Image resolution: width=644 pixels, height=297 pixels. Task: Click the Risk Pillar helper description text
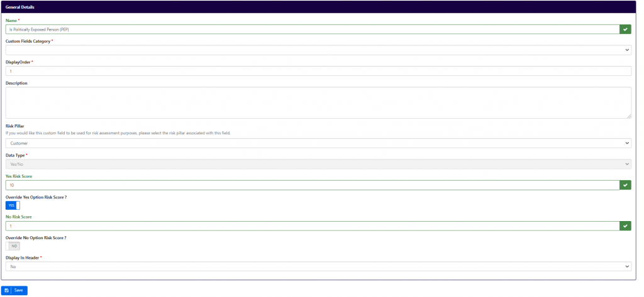coord(118,133)
